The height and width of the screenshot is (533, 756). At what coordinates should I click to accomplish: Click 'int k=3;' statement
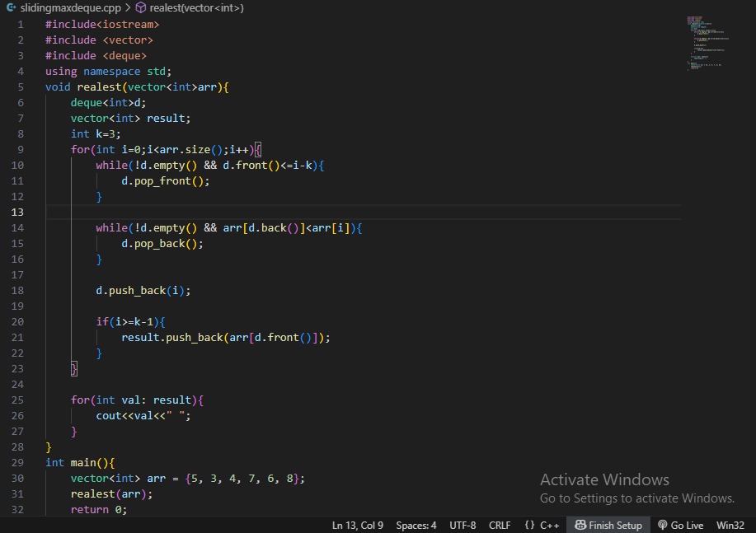(96, 134)
